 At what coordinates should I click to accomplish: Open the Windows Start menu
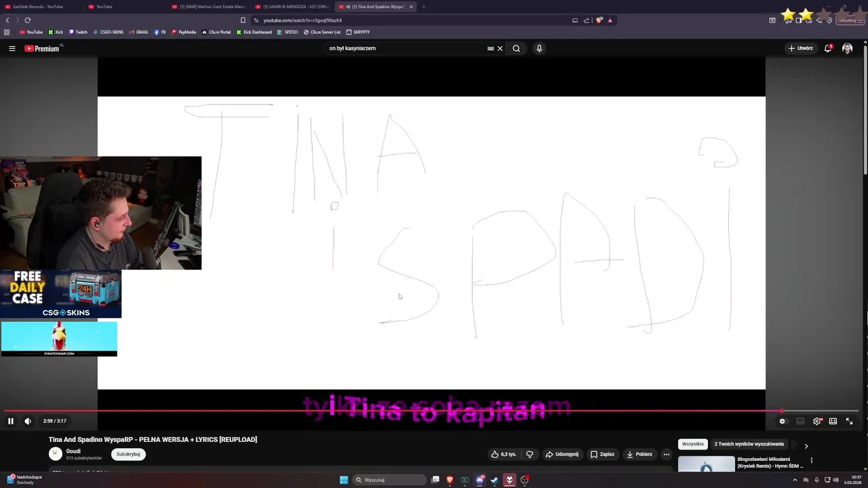tap(344, 480)
